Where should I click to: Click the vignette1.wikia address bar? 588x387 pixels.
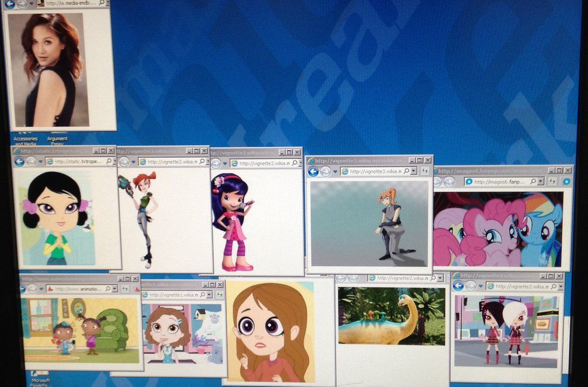coord(177,295)
